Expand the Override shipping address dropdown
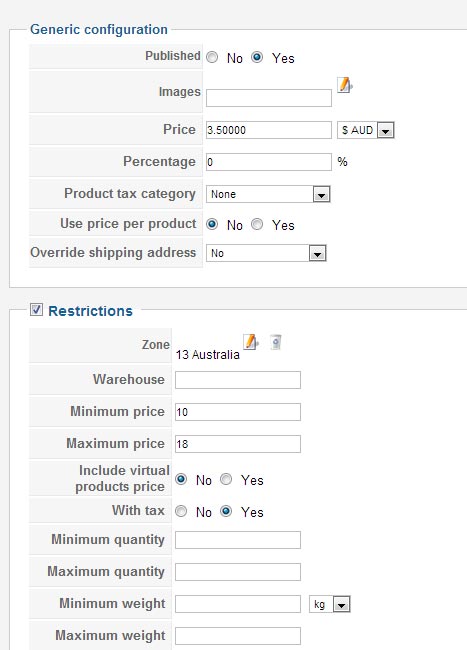Viewport: 467px width, 650px height. pyautogui.click(x=266, y=253)
